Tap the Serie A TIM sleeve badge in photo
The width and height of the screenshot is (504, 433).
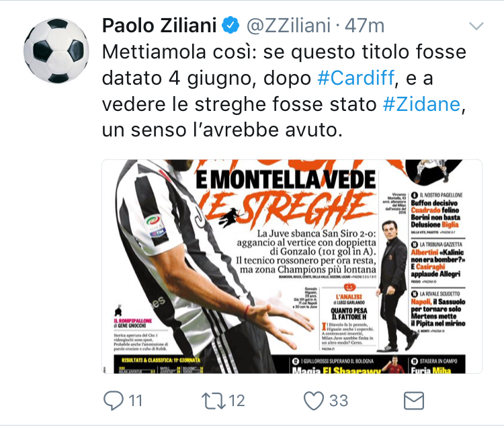[156, 227]
